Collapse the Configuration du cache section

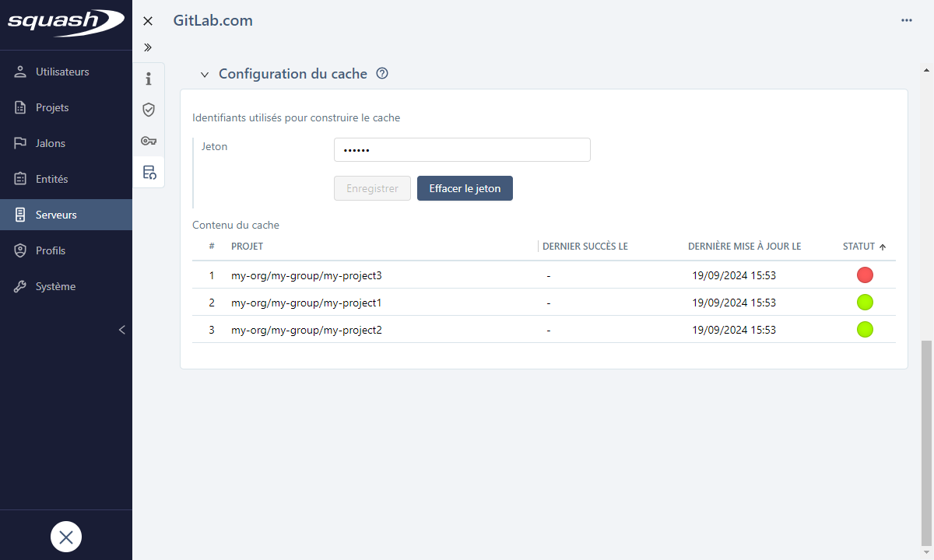pyautogui.click(x=204, y=73)
